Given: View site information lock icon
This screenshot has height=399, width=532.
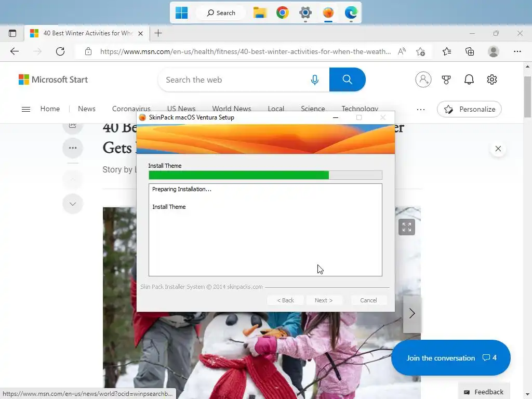Looking at the screenshot, I should (88, 51).
